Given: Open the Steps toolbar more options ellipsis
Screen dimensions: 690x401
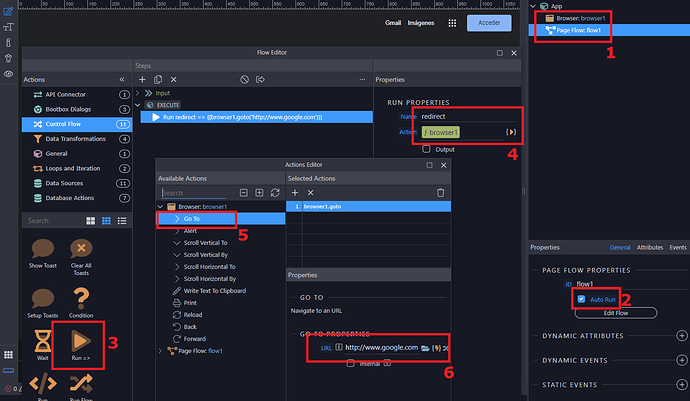Looking at the screenshot, I should 362,80.
